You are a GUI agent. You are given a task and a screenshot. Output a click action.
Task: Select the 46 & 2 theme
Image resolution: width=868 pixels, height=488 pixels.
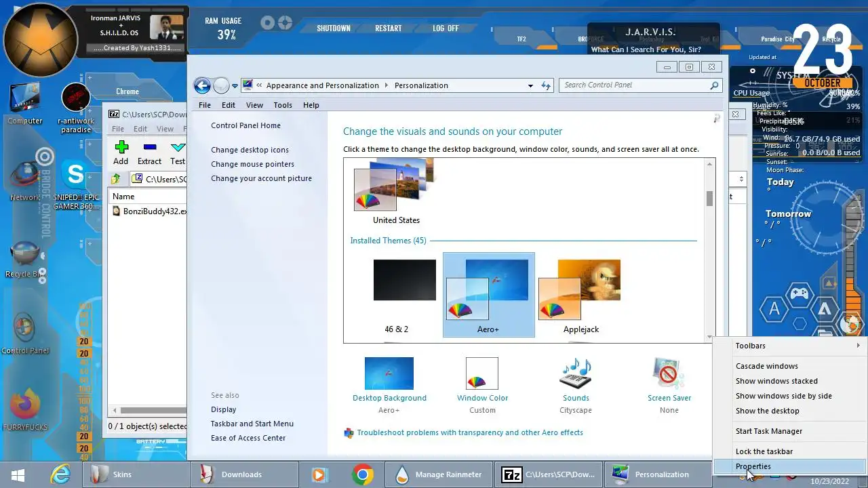coord(397,296)
